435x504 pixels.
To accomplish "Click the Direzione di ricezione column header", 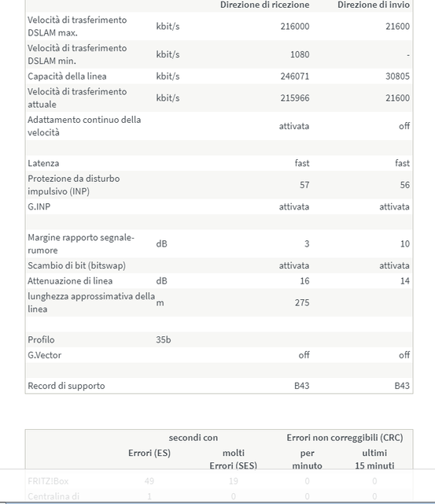I will pos(264,5).
